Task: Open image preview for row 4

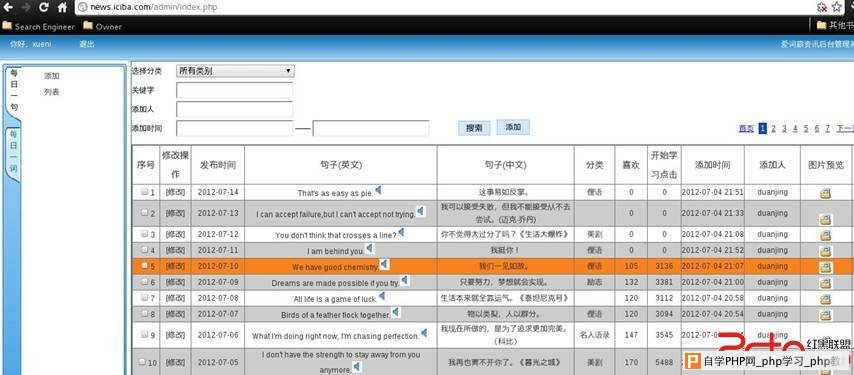Action: coord(826,251)
